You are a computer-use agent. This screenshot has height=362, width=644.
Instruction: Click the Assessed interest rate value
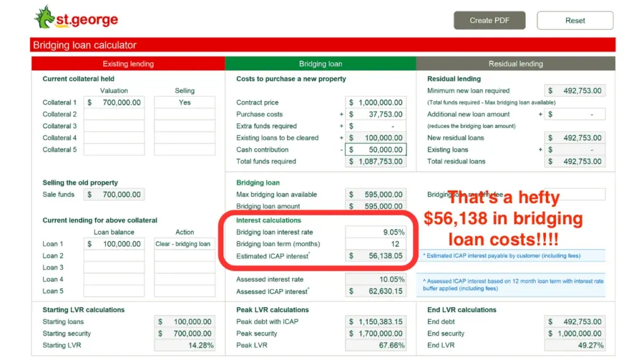click(376, 279)
